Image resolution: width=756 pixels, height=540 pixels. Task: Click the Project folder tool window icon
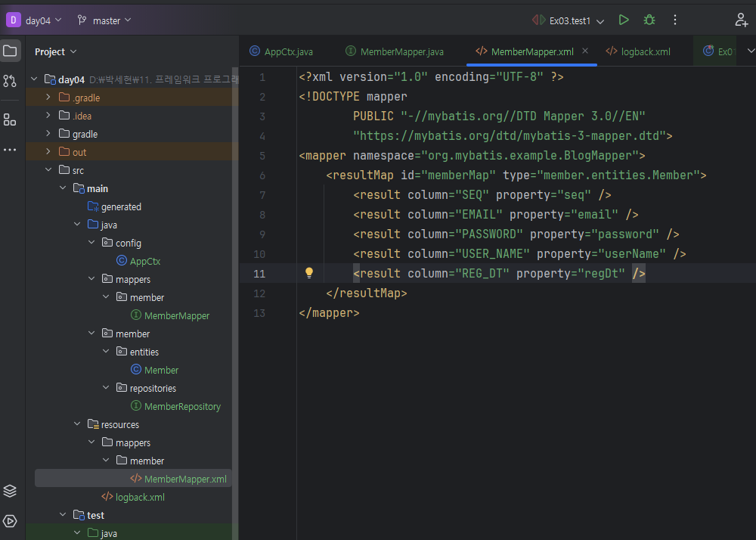tap(10, 51)
